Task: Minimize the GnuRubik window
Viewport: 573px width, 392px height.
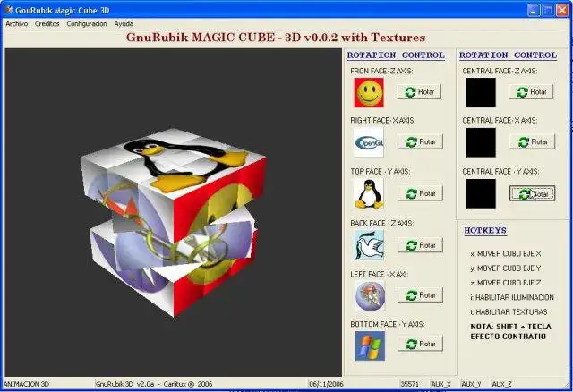Action: pos(534,10)
